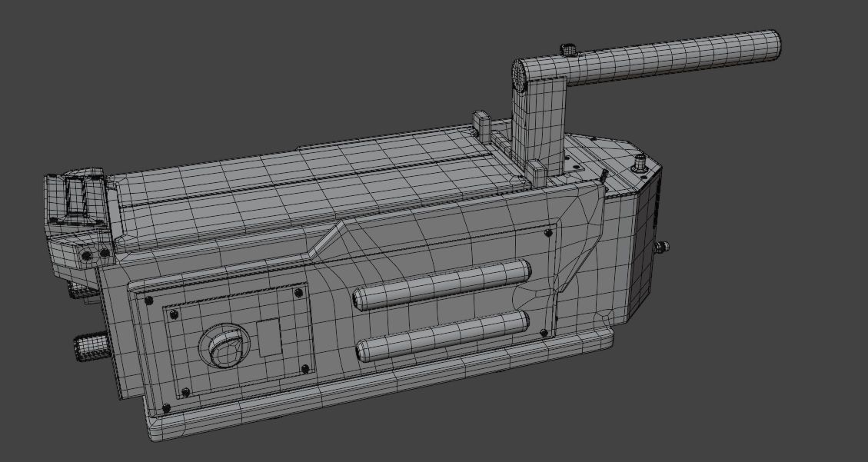868x462 pixels.
Task: Select the rotary dial knob on side panel
Action: [224, 346]
